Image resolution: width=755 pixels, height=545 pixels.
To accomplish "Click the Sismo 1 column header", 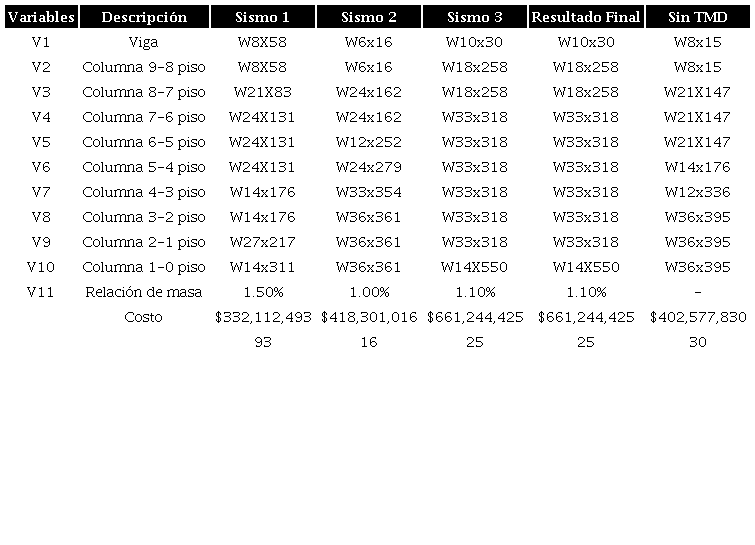I will (x=263, y=17).
